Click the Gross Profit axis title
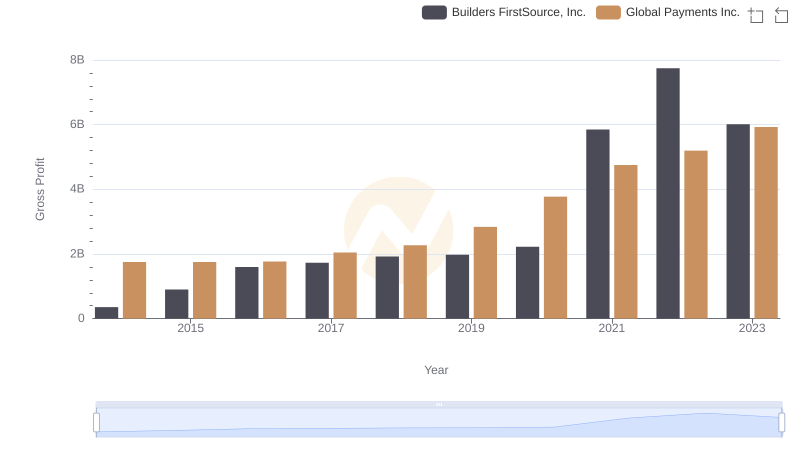 (x=40, y=189)
